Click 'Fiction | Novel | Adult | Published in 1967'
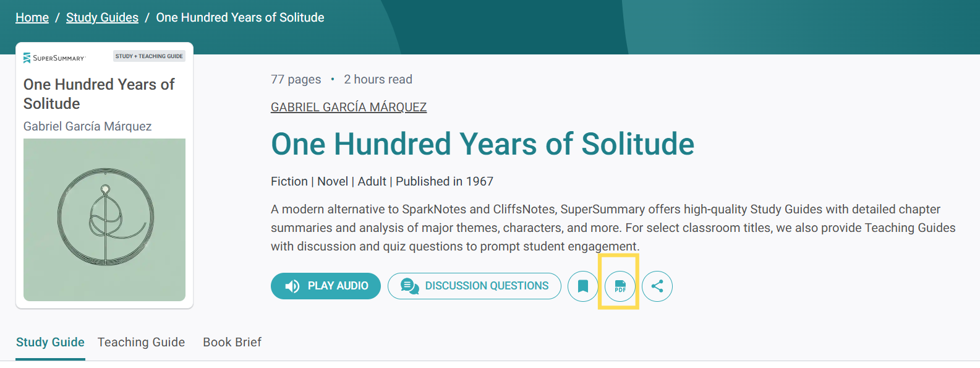The image size is (980, 368). pos(382,181)
